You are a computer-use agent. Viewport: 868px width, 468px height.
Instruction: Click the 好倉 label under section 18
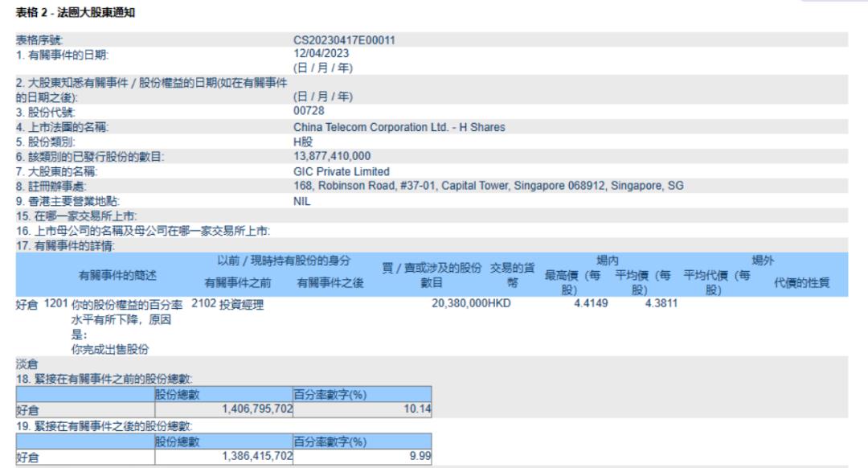coord(26,407)
